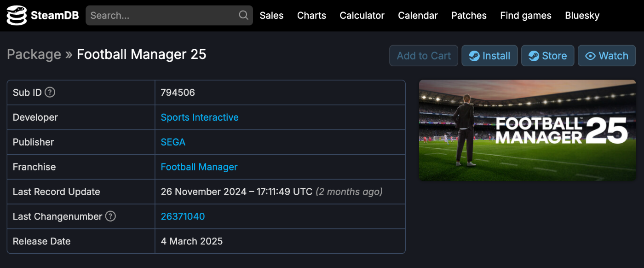Click the Add to Cart button
Viewport: 644px width, 268px height.
coord(424,56)
